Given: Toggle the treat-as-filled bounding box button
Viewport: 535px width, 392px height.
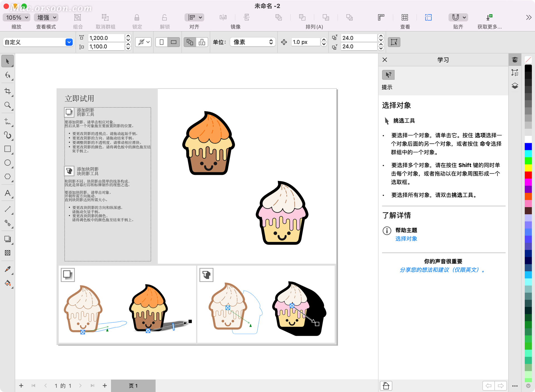Looking at the screenshot, I should point(394,42).
